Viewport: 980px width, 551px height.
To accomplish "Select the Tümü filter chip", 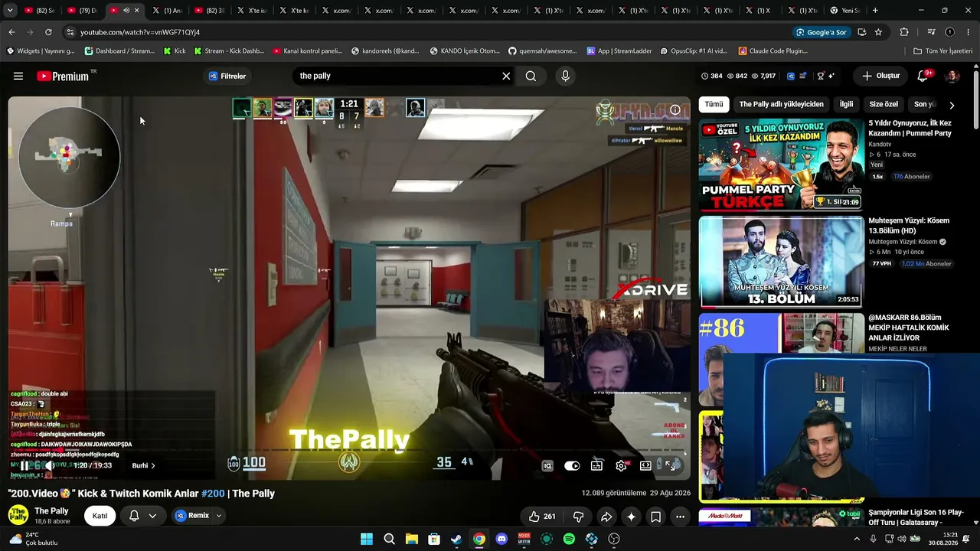I will pos(714,104).
